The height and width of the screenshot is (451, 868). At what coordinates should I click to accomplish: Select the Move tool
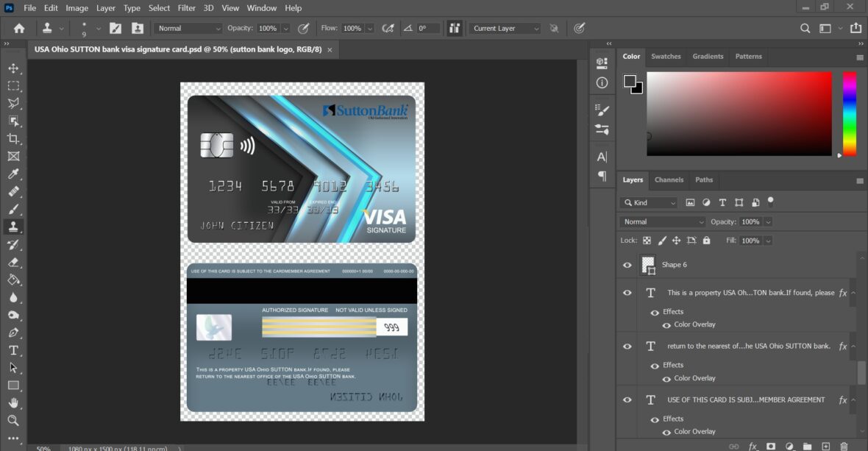pyautogui.click(x=13, y=68)
